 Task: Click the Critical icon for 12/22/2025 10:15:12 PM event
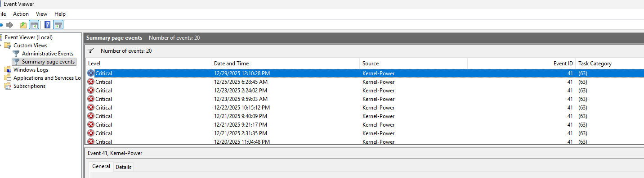[x=91, y=107]
